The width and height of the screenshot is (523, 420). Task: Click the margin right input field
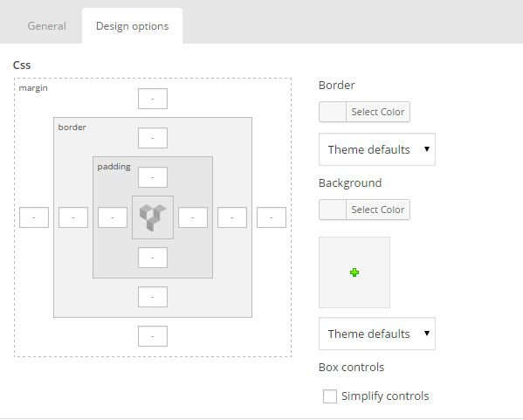point(272,217)
